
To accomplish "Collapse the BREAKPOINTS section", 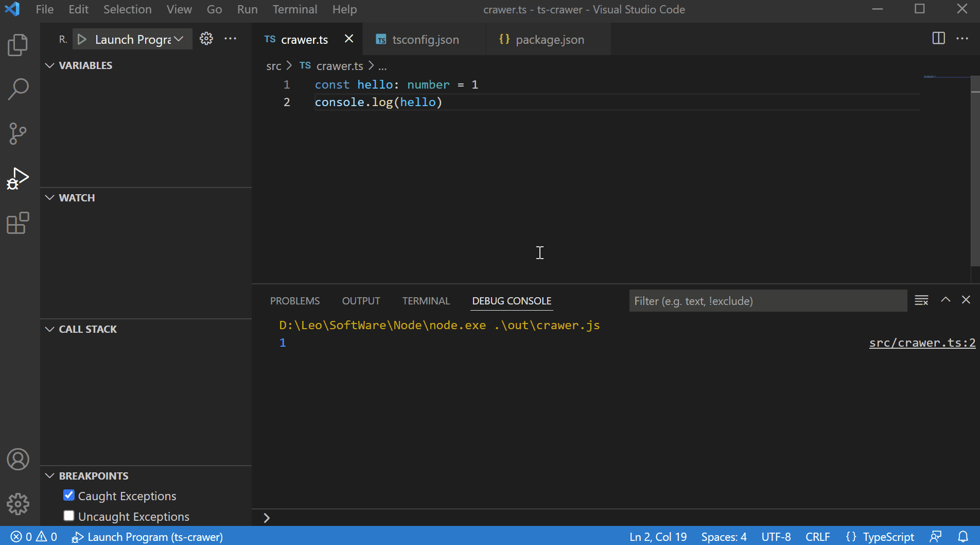I will pos(49,475).
